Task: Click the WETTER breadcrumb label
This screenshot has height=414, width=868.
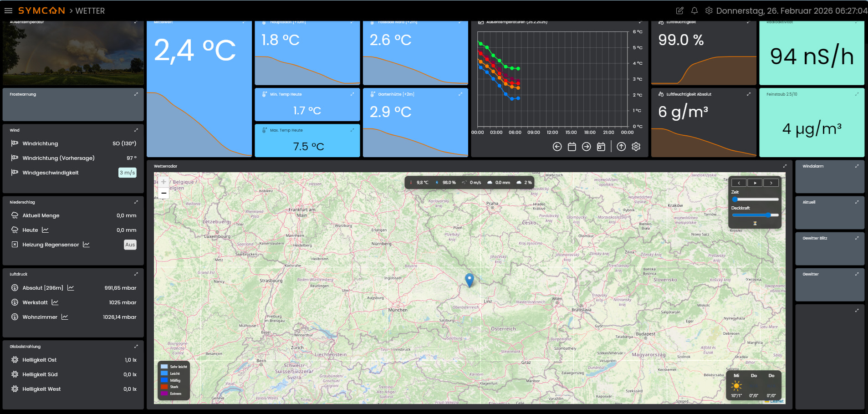Action: (x=90, y=11)
